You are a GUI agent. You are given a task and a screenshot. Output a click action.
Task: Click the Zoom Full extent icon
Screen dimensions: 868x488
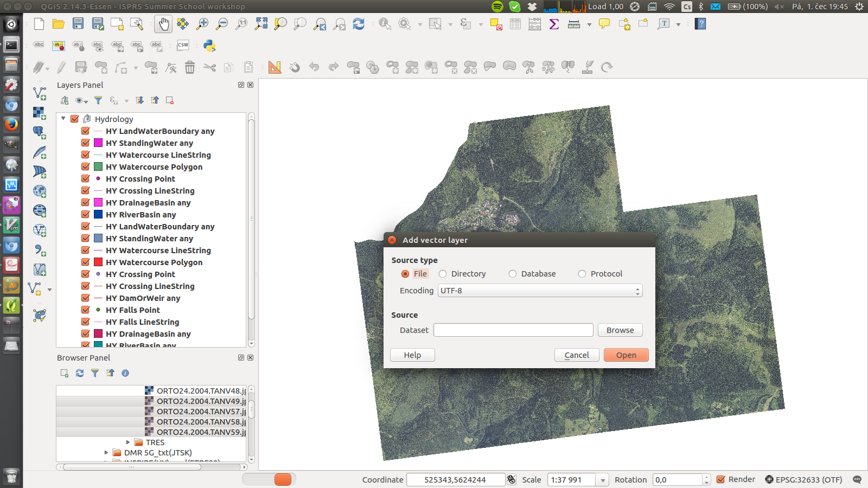(261, 24)
